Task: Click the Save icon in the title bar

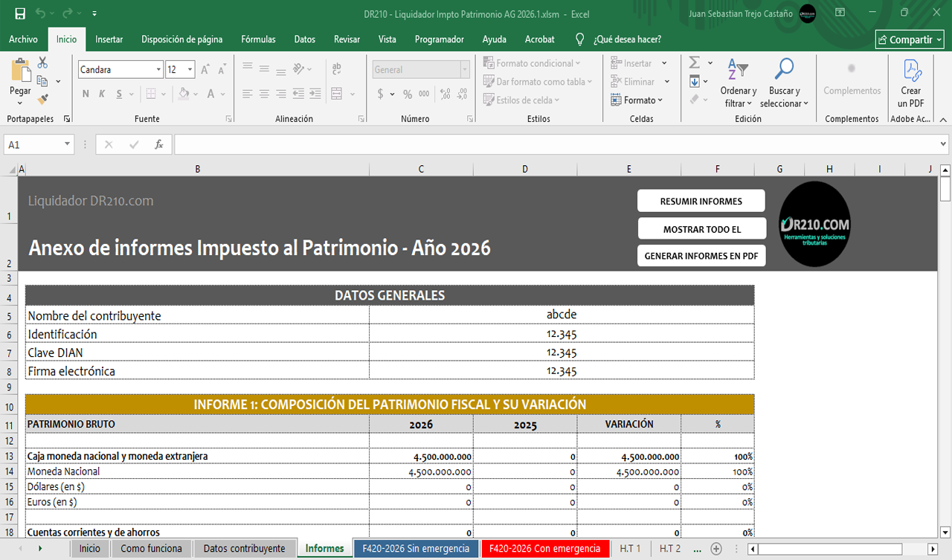Action: (20, 13)
